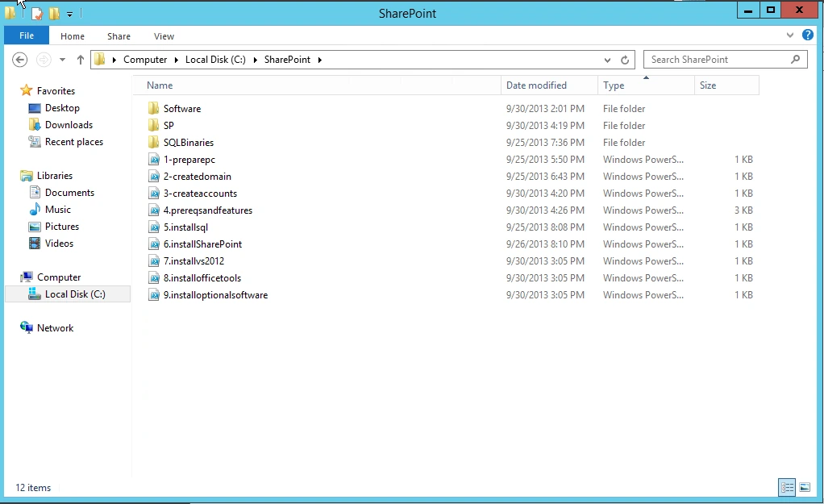Click the 9/30/2013 2:01 PM date for Software

pos(545,108)
